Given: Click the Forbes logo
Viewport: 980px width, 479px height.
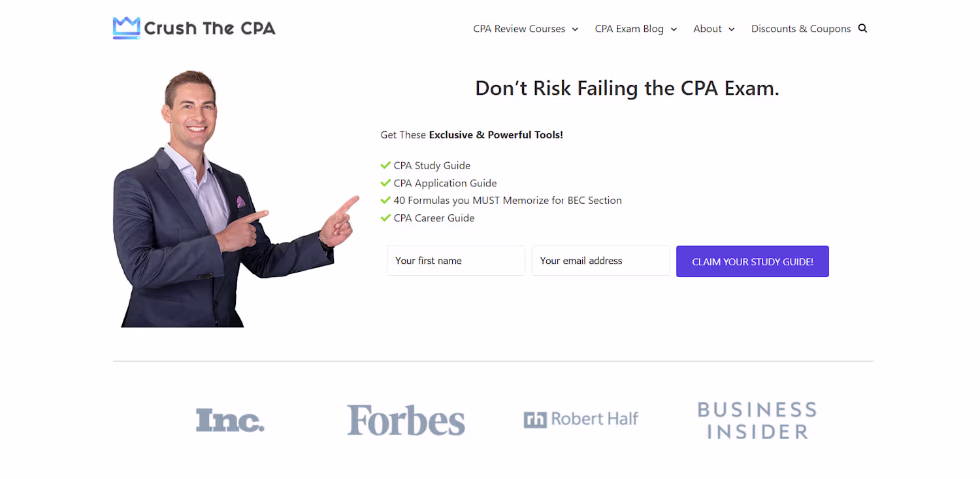Looking at the screenshot, I should click(406, 420).
